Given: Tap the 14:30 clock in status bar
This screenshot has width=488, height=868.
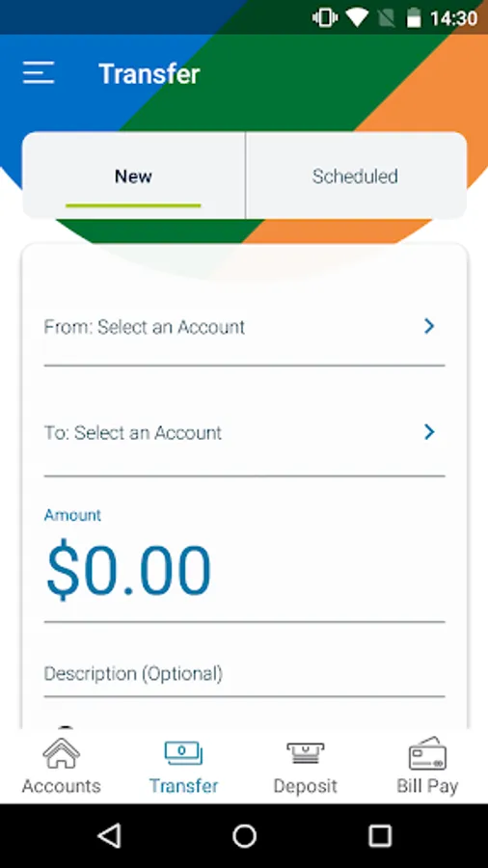Looking at the screenshot, I should 453,18.
